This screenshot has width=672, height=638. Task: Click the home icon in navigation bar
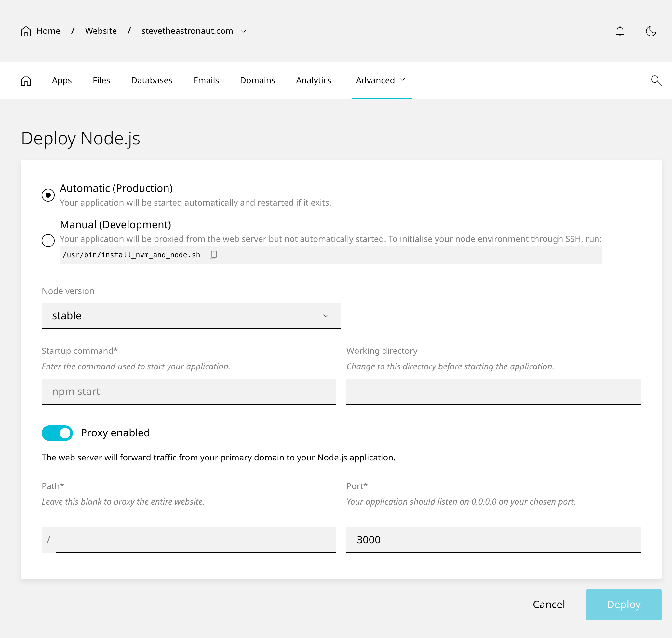pyautogui.click(x=26, y=81)
